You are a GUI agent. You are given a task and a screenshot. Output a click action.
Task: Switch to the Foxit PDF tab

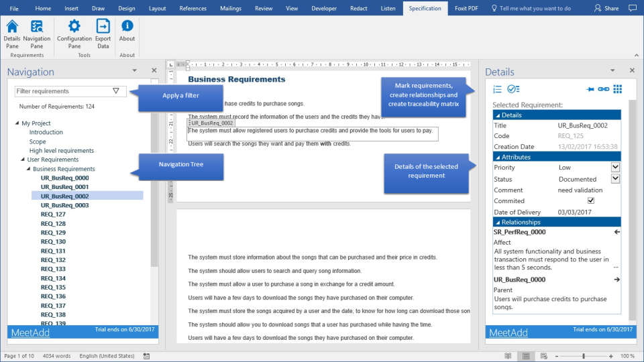pyautogui.click(x=466, y=8)
